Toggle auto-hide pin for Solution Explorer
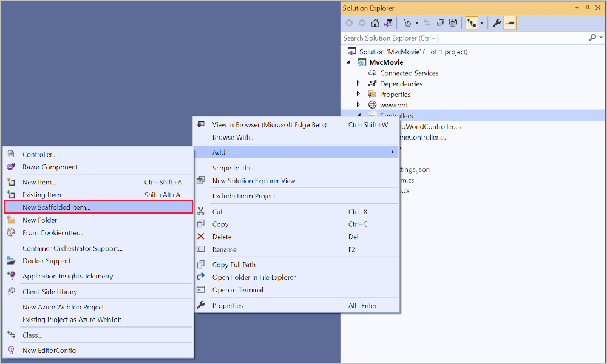Screen dimensions: 607x364 click(588, 8)
